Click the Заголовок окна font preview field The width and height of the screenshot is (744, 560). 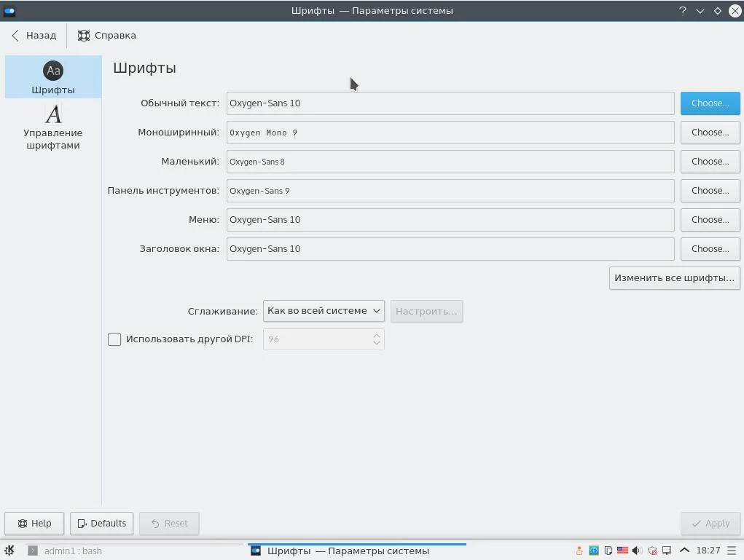point(450,249)
